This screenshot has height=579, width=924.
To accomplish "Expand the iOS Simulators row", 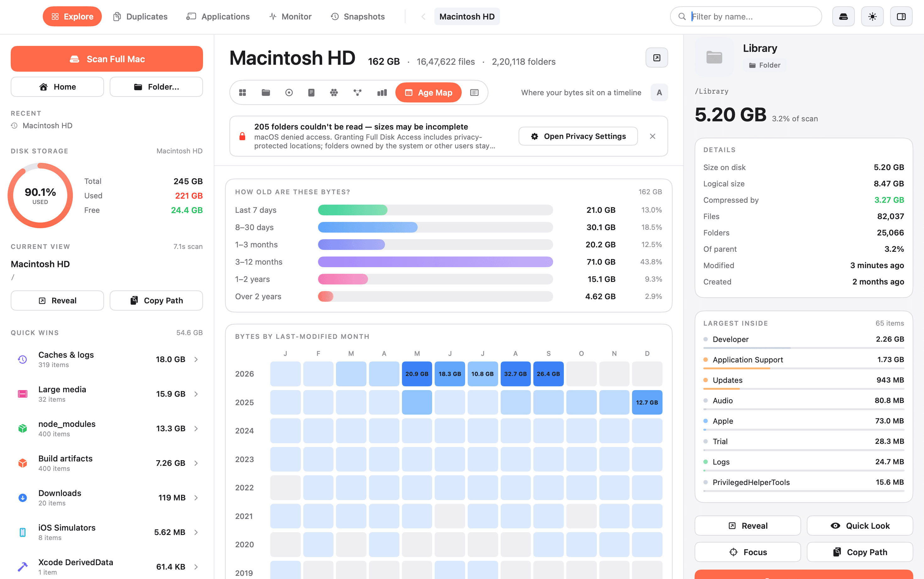I will point(107,532).
